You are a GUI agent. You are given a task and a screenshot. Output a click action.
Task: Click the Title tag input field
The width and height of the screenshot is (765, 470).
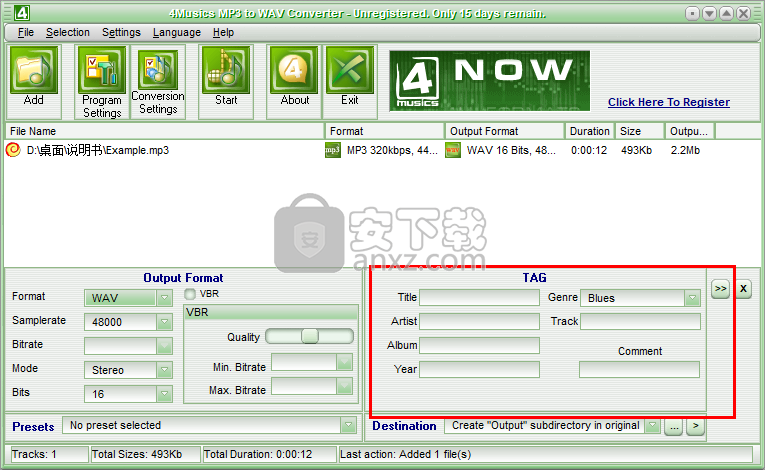coord(480,297)
